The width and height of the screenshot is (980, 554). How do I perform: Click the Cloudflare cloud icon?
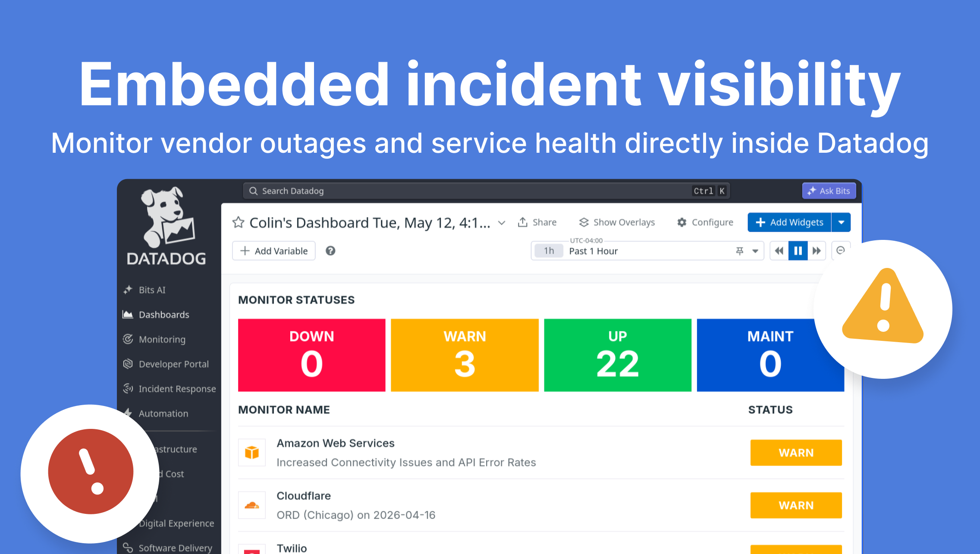[x=252, y=505]
